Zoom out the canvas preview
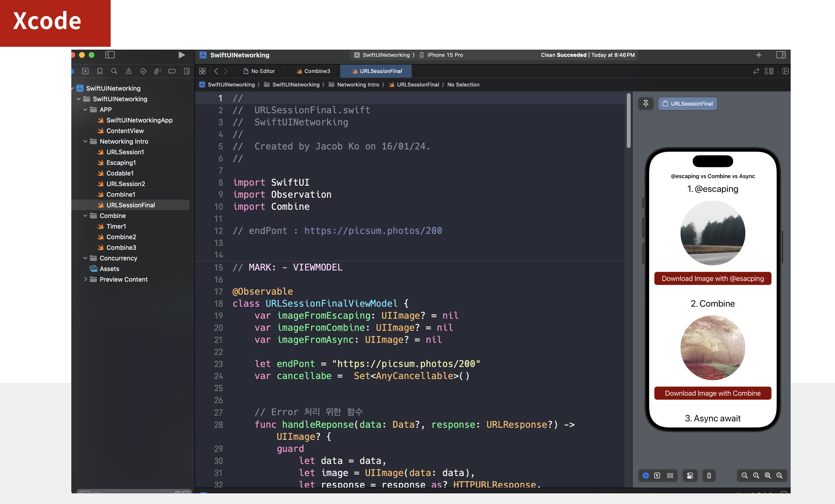835x504 pixels. (745, 476)
